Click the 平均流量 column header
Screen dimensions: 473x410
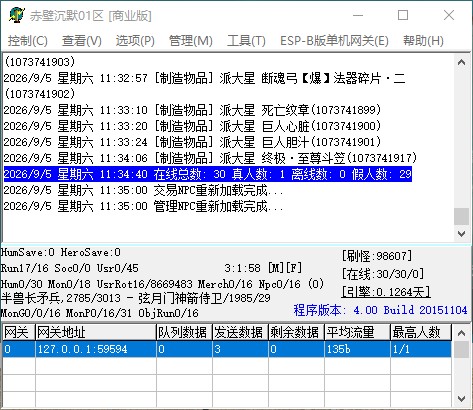357,332
